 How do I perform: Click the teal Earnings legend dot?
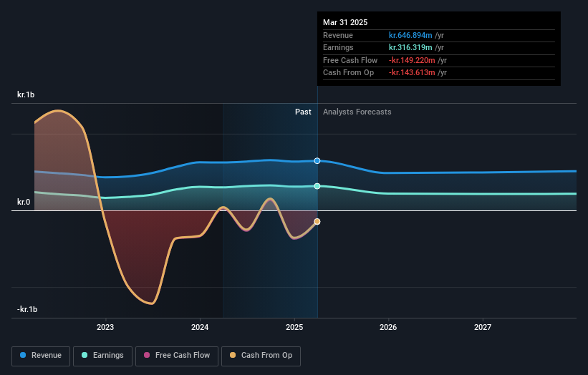coord(85,355)
